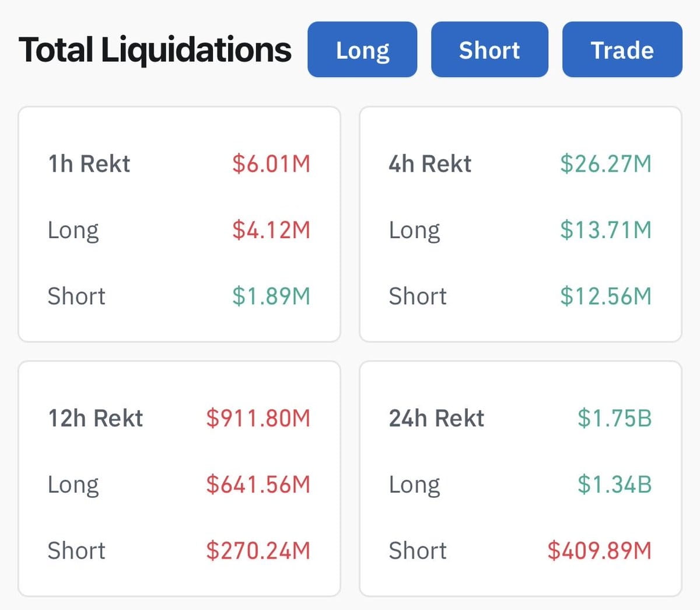Image resolution: width=700 pixels, height=610 pixels.
Task: Click the $911.80M 12h total value
Action: tap(258, 419)
